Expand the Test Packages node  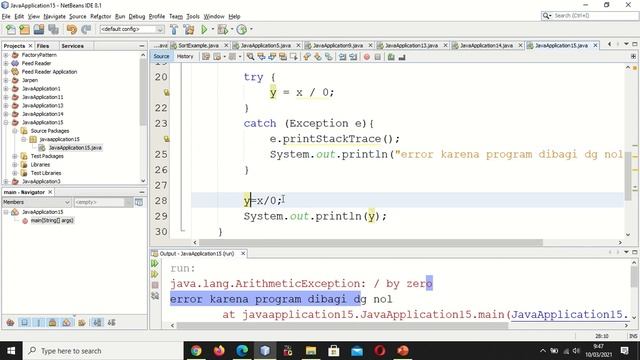[15, 156]
